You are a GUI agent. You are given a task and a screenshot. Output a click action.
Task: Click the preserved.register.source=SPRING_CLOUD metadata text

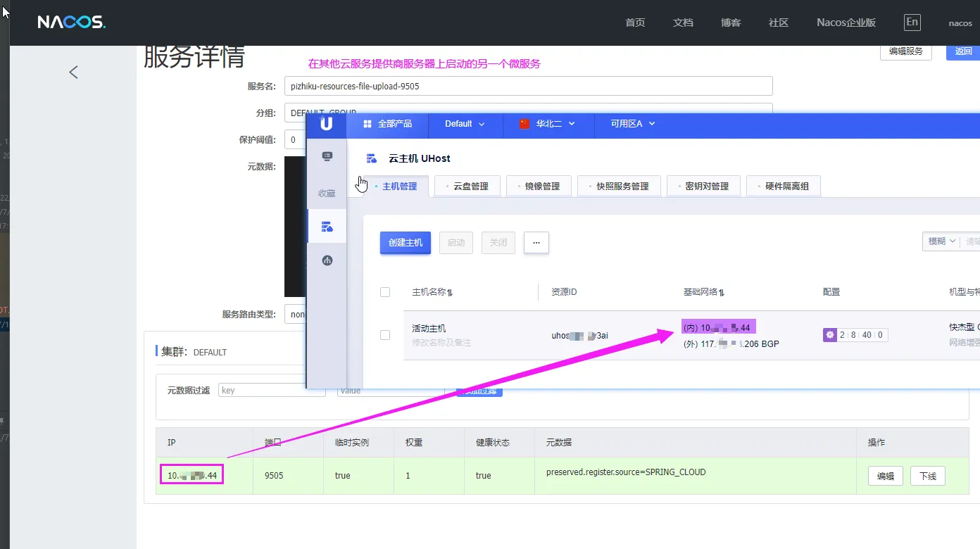(626, 472)
